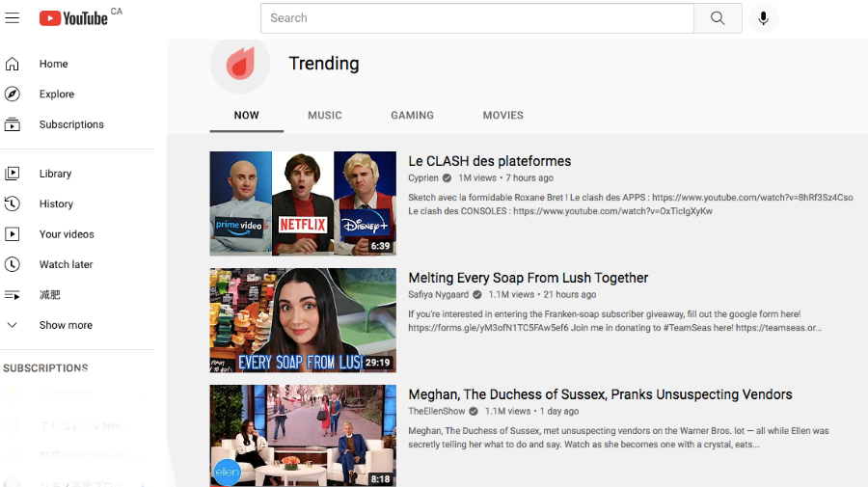
Task: Click the search magnifier button
Action: point(718,17)
